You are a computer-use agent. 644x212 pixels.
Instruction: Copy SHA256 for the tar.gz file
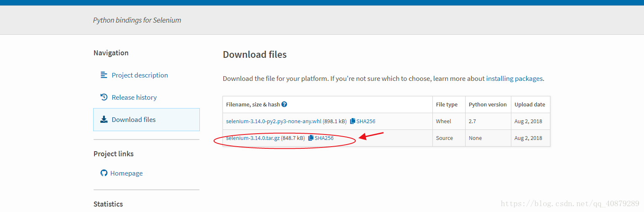coord(324,138)
